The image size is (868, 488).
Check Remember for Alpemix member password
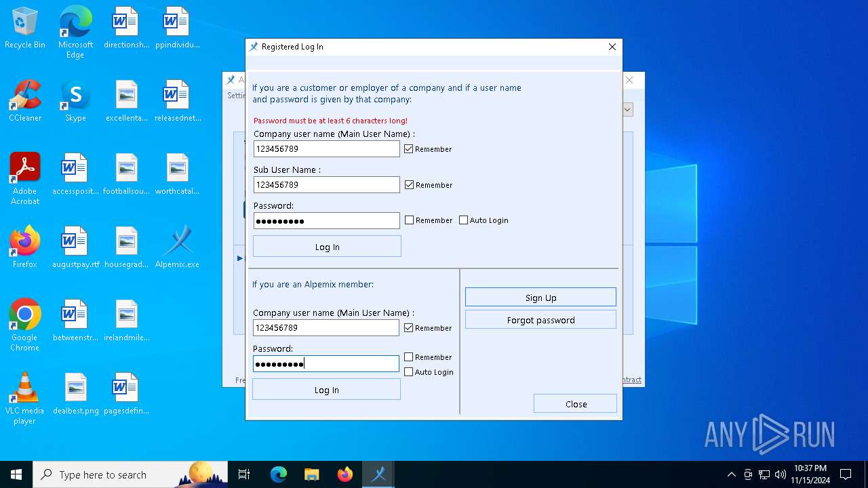coord(408,357)
